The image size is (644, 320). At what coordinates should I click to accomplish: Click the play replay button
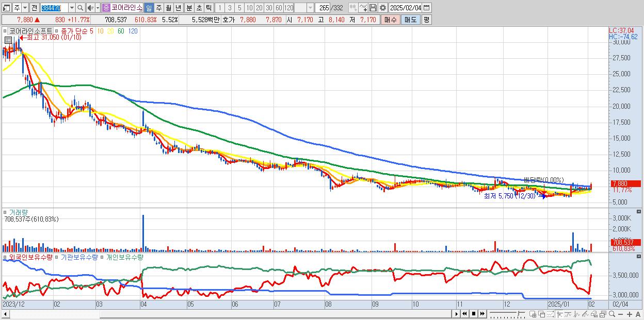tap(457, 314)
